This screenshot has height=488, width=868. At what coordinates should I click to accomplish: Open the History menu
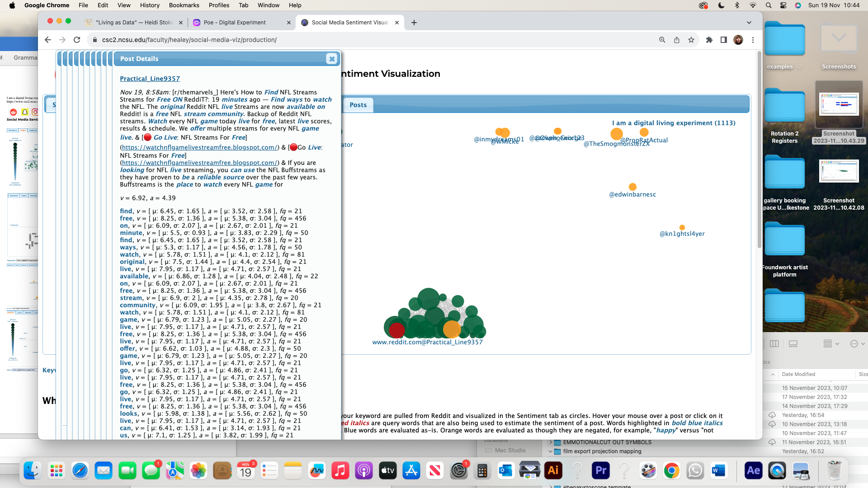click(150, 5)
